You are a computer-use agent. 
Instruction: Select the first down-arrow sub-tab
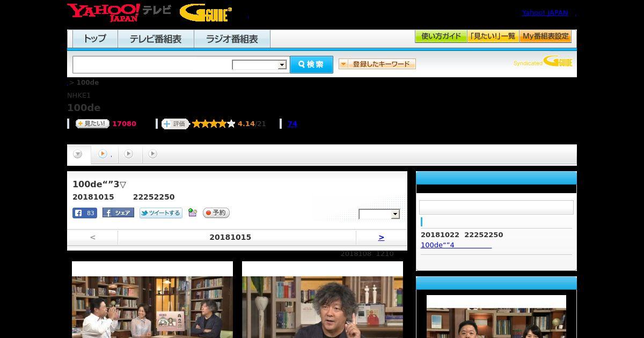point(78,154)
